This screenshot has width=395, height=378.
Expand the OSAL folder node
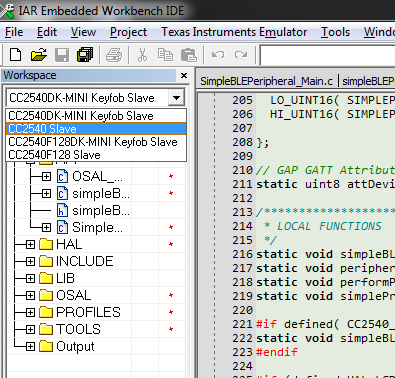pos(30,296)
